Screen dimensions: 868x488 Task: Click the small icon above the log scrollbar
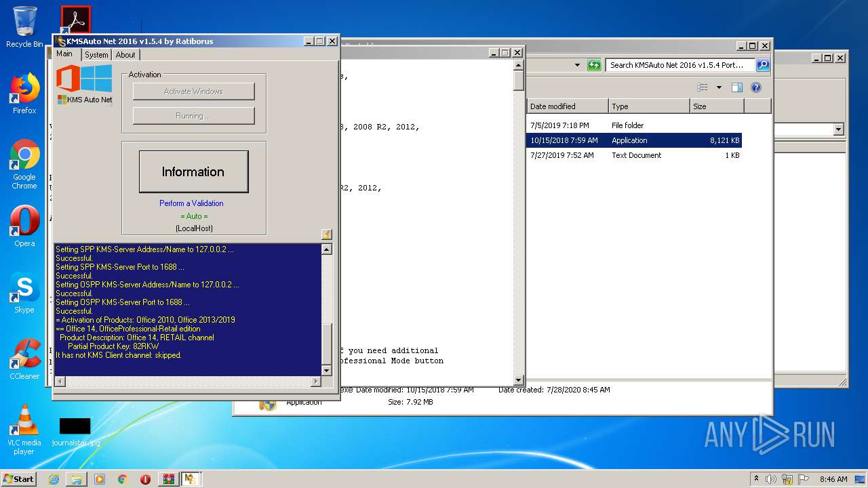coord(326,235)
